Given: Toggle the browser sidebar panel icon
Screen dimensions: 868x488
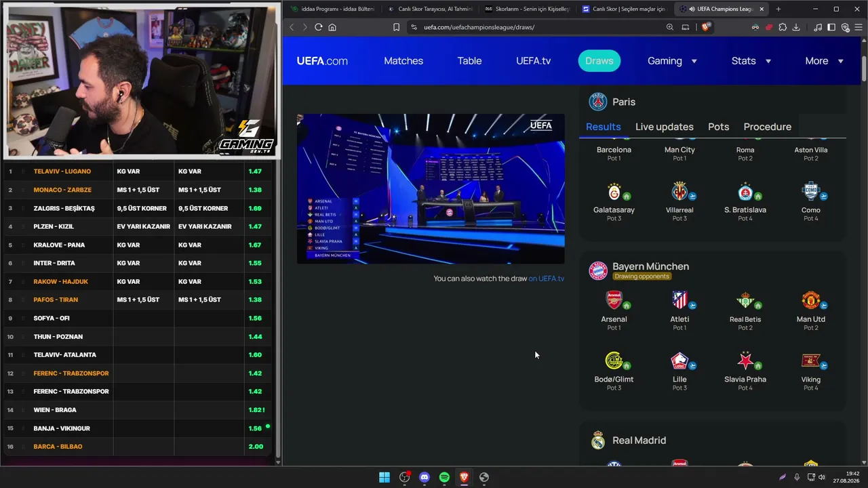Looking at the screenshot, I should click(831, 27).
